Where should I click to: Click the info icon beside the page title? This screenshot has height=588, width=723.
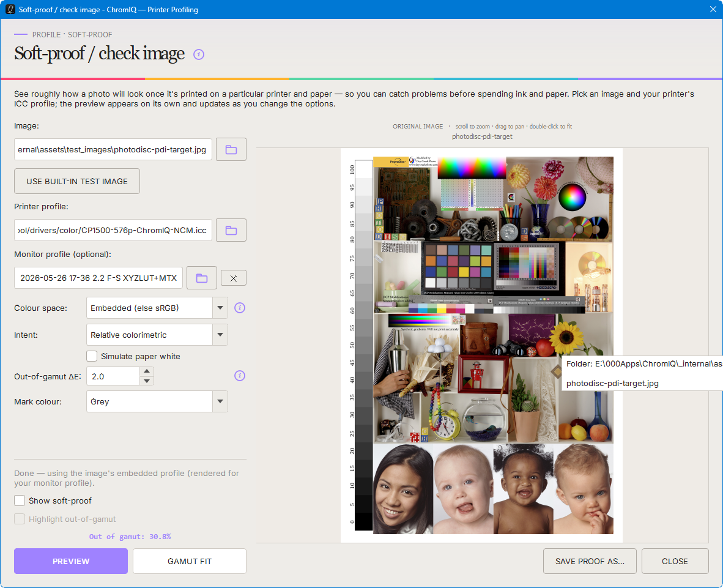199,54
